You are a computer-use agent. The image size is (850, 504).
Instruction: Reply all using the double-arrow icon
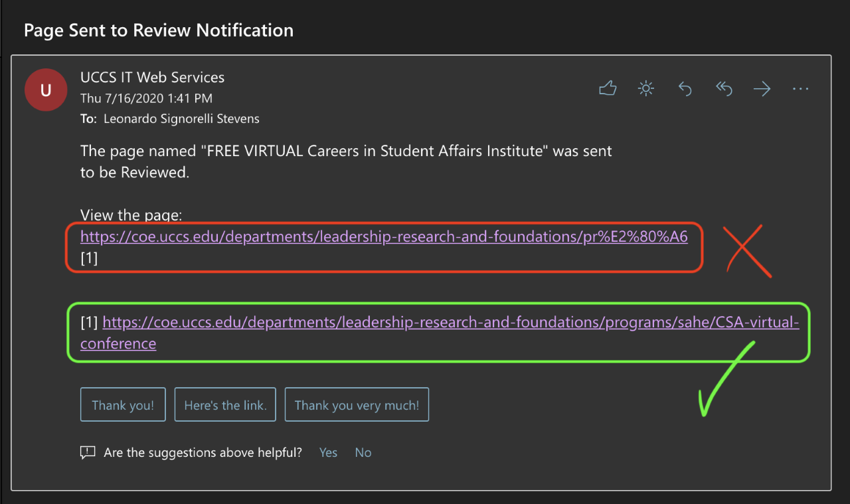pos(723,88)
